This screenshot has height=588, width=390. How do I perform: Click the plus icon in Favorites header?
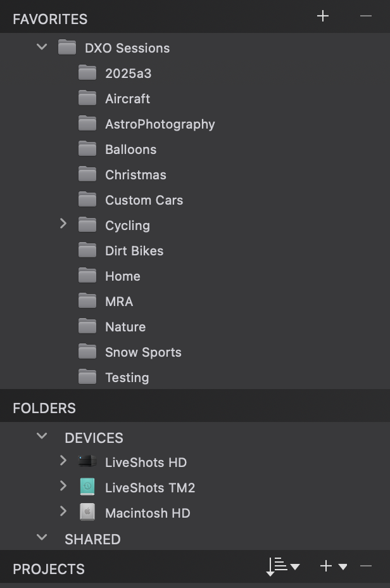(x=323, y=16)
